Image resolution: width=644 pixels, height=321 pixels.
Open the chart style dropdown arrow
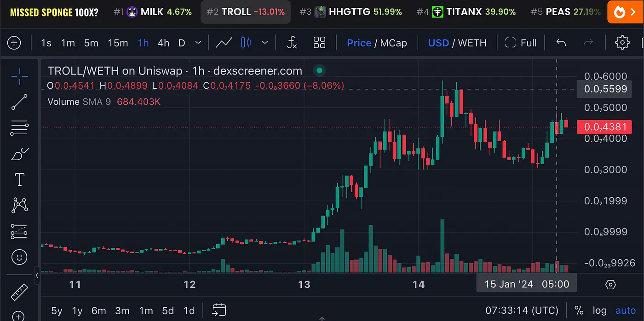pos(265,42)
